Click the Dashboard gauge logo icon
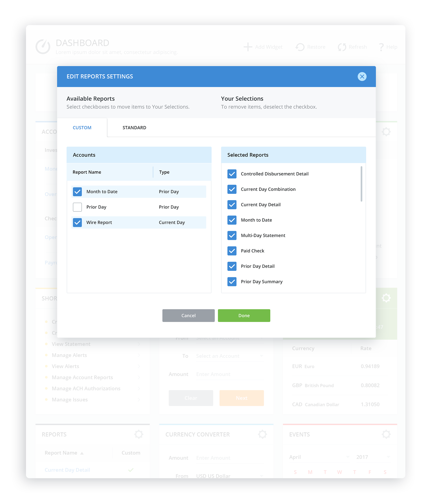This screenshot has height=504, width=430. 43,46
